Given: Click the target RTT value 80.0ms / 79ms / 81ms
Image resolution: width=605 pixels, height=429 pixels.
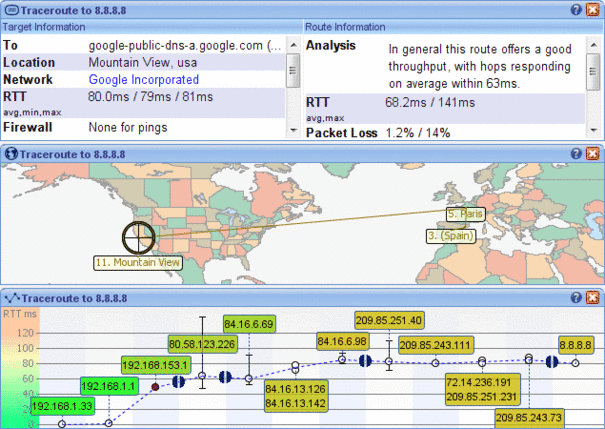Looking at the screenshot, I should click(x=150, y=96).
